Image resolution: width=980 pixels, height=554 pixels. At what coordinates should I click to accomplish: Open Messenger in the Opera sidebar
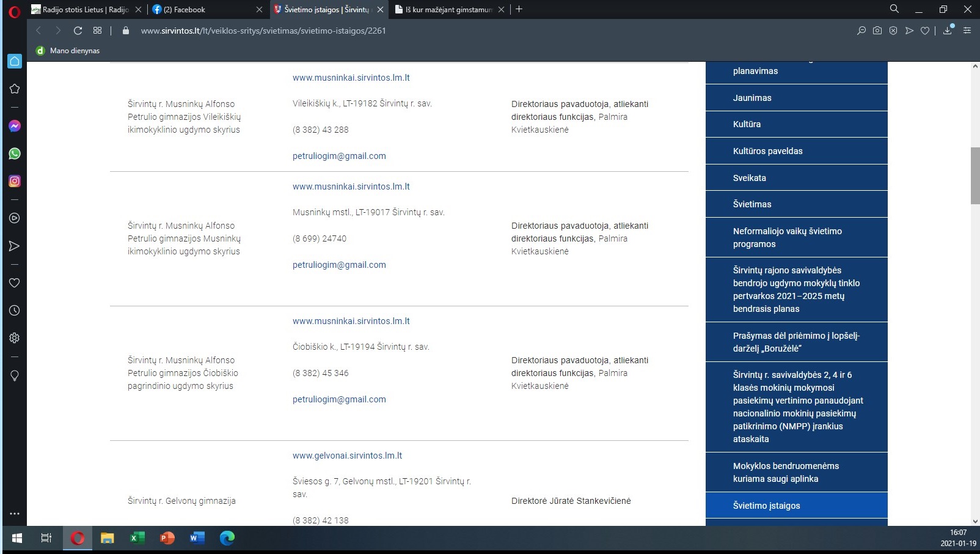(15, 126)
